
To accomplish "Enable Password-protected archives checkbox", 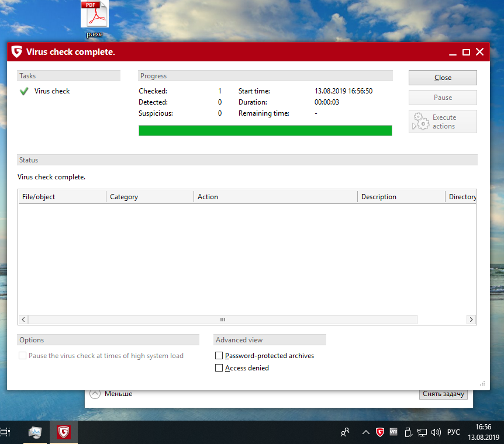I will click(x=219, y=356).
